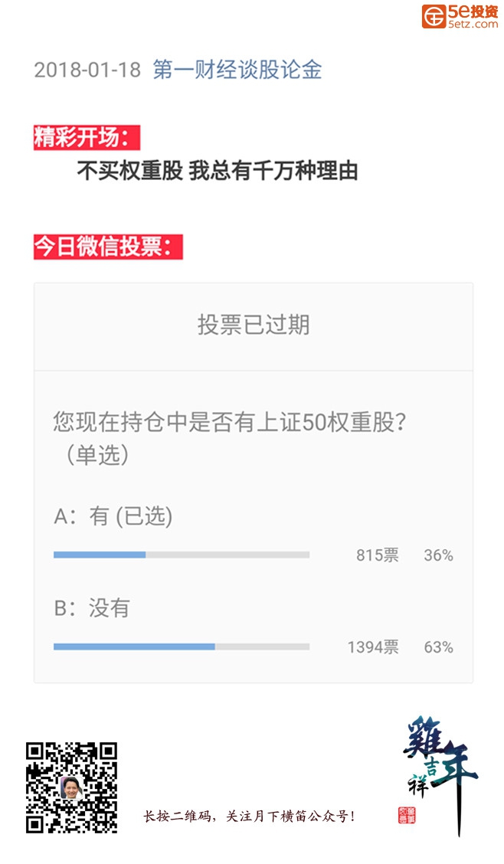The height and width of the screenshot is (864, 504).
Task: Click poll question about 上证50权重股
Action: (x=230, y=438)
